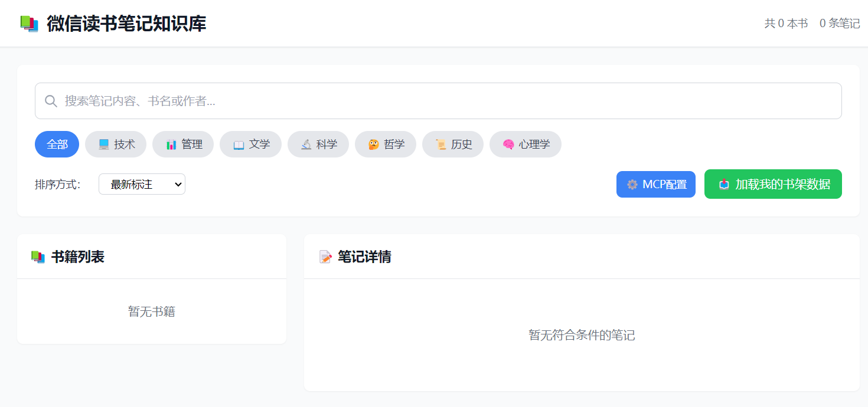Filter notes by 文学 category
The image size is (868, 407).
pos(251,145)
